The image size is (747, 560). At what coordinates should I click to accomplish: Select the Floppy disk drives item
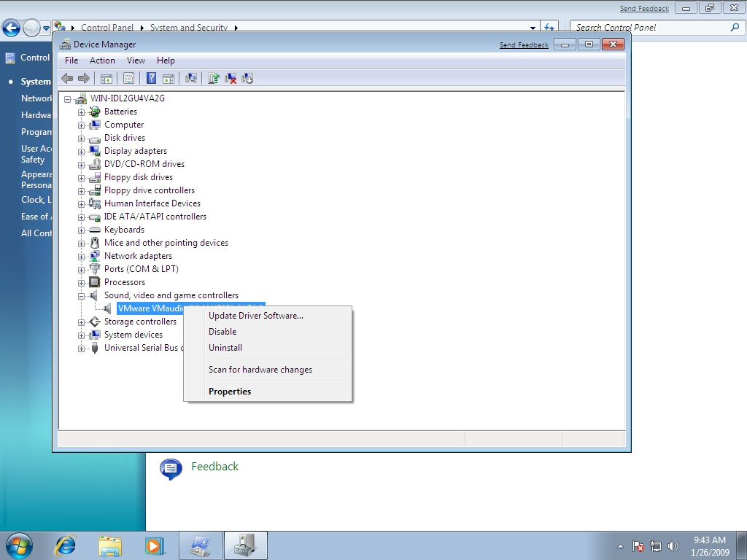point(139,177)
